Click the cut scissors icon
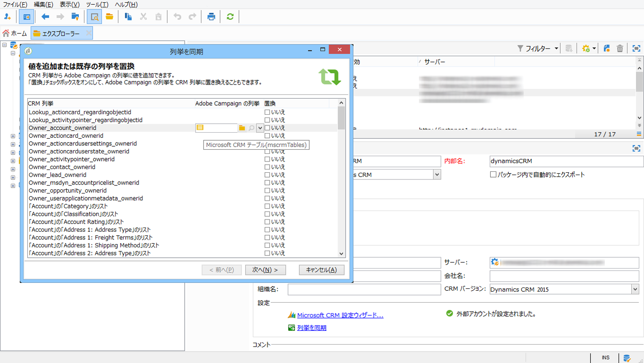This screenshot has height=363, width=644. click(x=143, y=17)
